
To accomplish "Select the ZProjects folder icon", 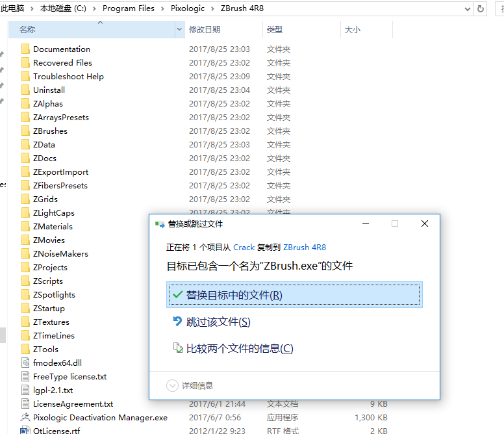I will point(26,268).
